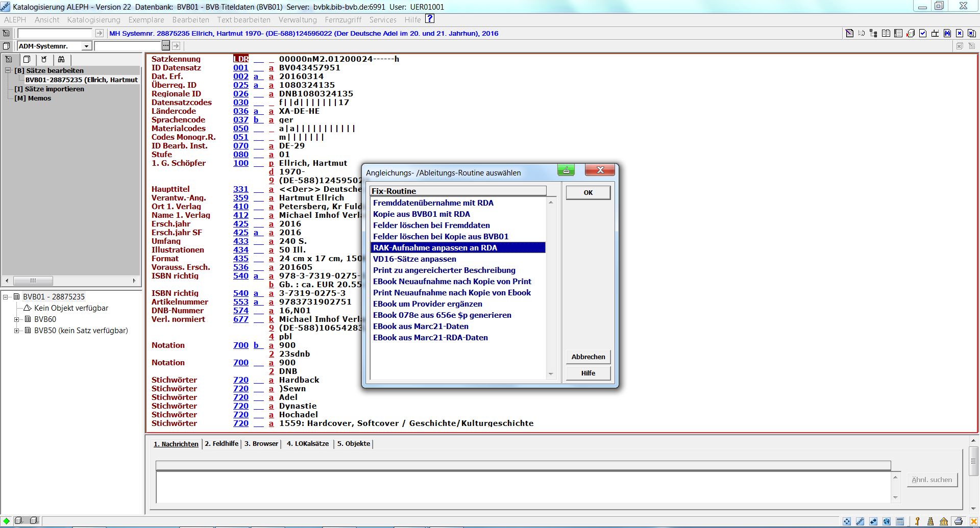The height and width of the screenshot is (528, 980).
Task: Click the left panel horizontal scrollbar thumb
Action: click(33, 281)
